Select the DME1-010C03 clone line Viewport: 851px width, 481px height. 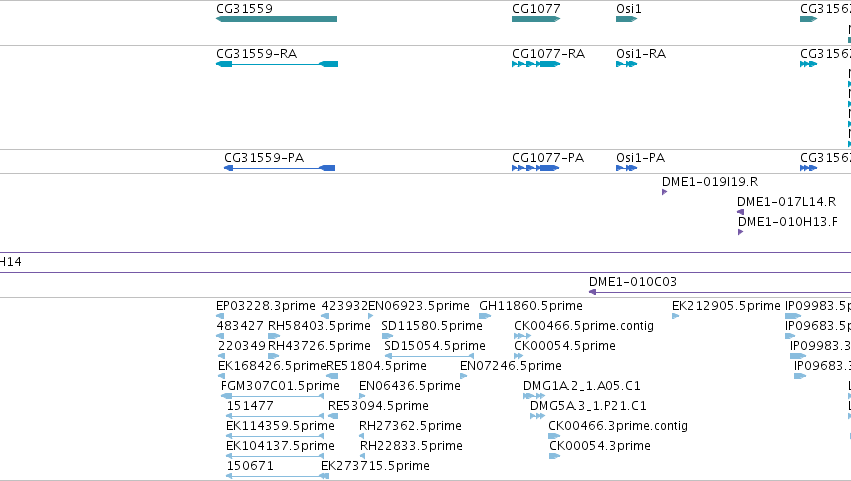click(x=720, y=292)
